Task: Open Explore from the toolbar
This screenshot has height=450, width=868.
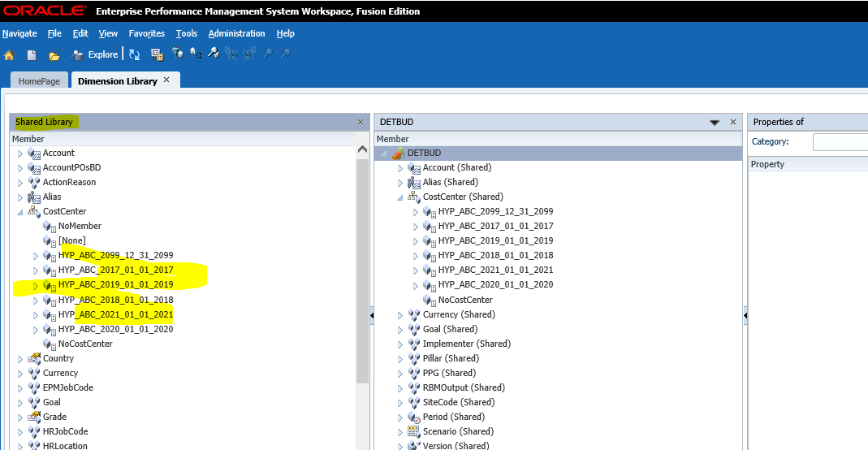Action: (x=95, y=54)
